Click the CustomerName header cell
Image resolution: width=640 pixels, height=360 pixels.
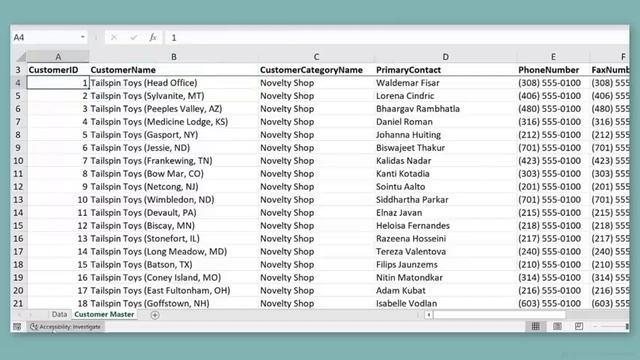173,70
